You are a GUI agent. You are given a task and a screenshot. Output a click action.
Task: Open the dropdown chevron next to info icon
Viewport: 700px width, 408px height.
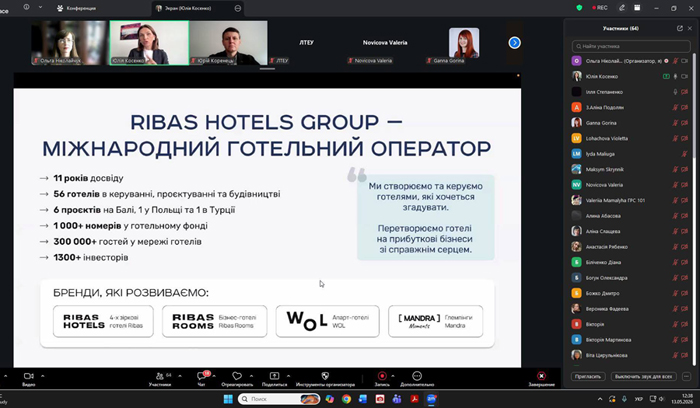click(40, 7)
